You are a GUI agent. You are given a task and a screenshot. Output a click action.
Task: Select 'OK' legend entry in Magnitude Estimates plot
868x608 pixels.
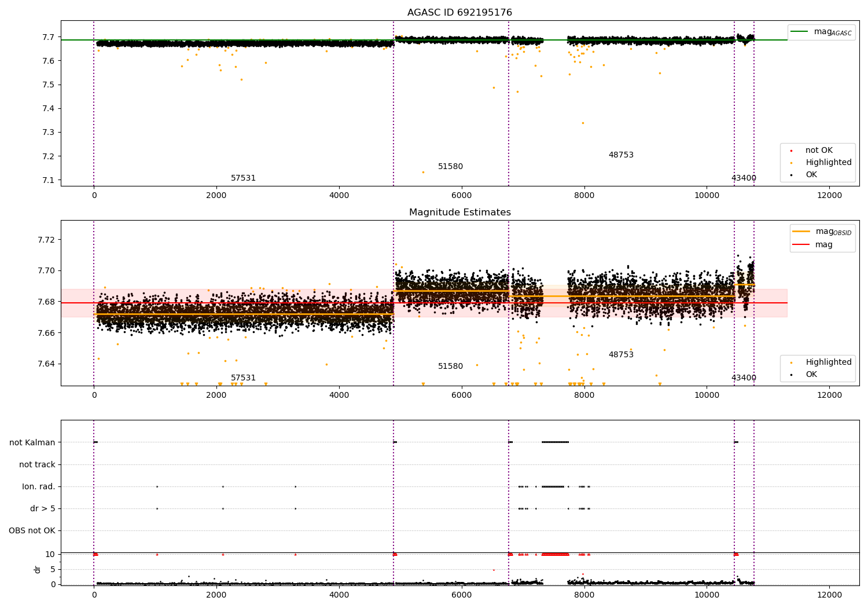811,375
